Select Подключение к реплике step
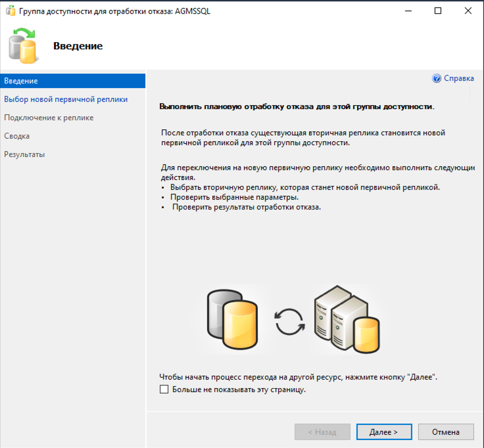 49,118
